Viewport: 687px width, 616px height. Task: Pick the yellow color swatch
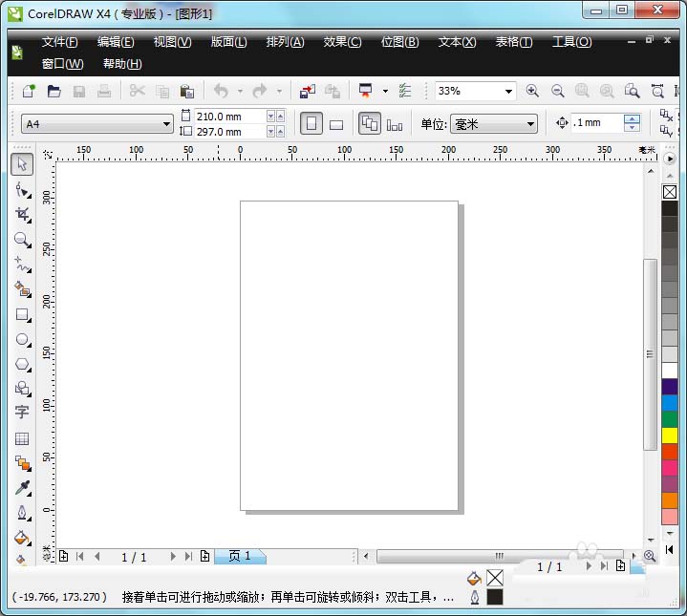(x=670, y=435)
